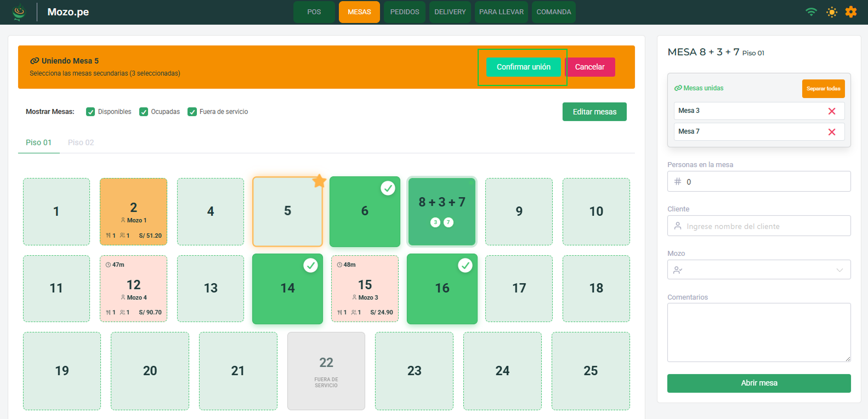Deselect table 6 via its checkmark icon

[x=388, y=188]
